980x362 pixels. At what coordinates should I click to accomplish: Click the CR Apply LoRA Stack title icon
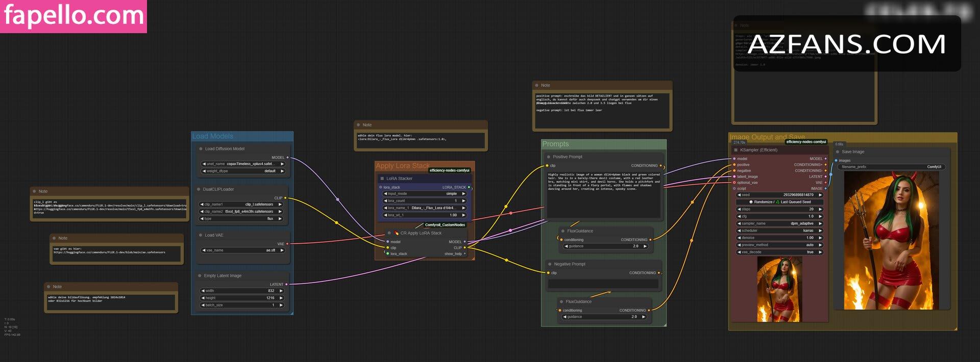click(396, 233)
